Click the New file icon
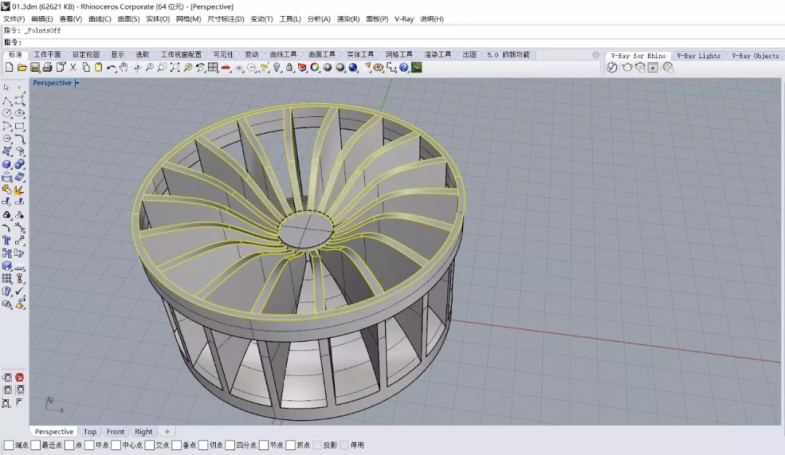Screen dimensions: 785x455 (x=9, y=67)
